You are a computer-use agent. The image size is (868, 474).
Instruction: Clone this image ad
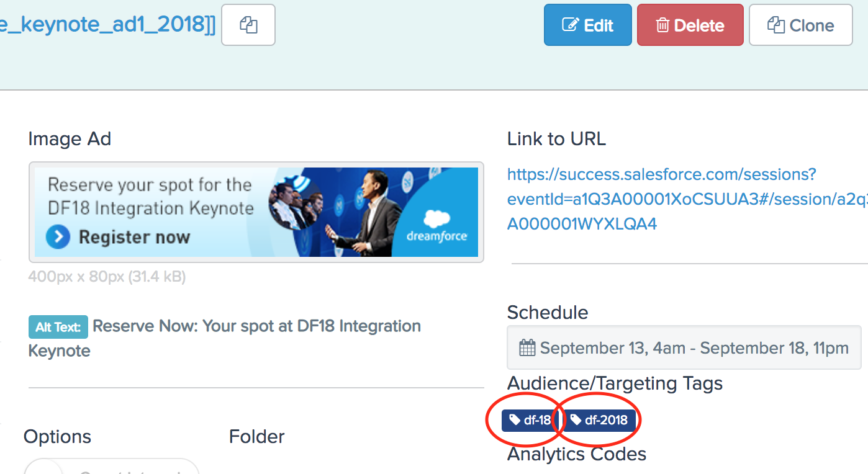800,25
